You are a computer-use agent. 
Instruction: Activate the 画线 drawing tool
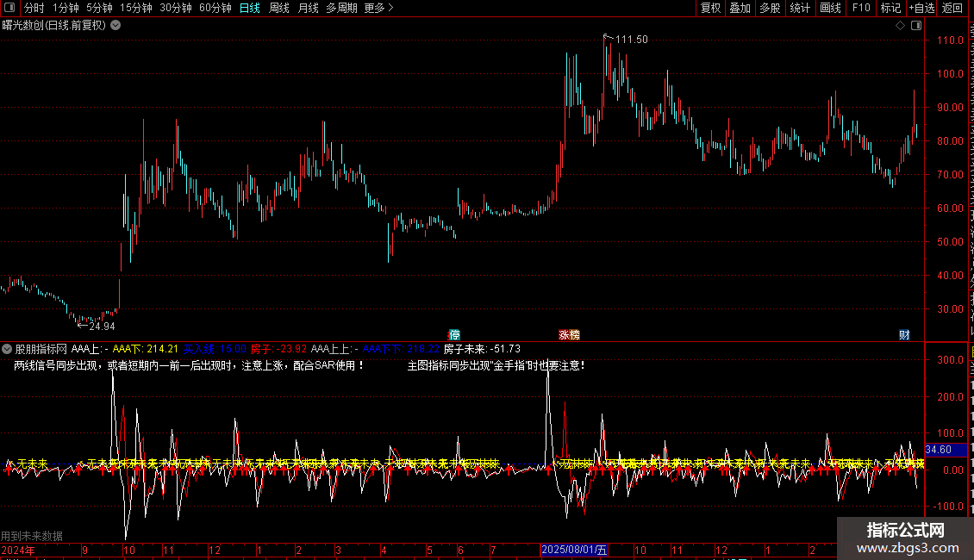click(831, 8)
